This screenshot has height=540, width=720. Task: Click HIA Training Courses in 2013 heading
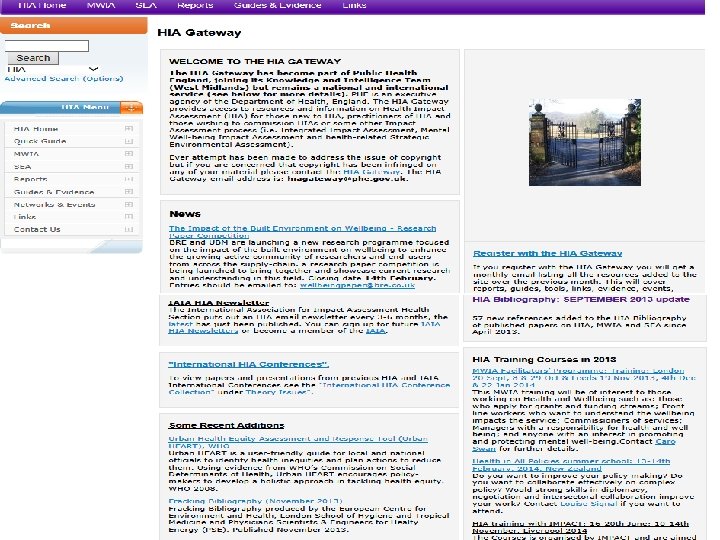544,360
